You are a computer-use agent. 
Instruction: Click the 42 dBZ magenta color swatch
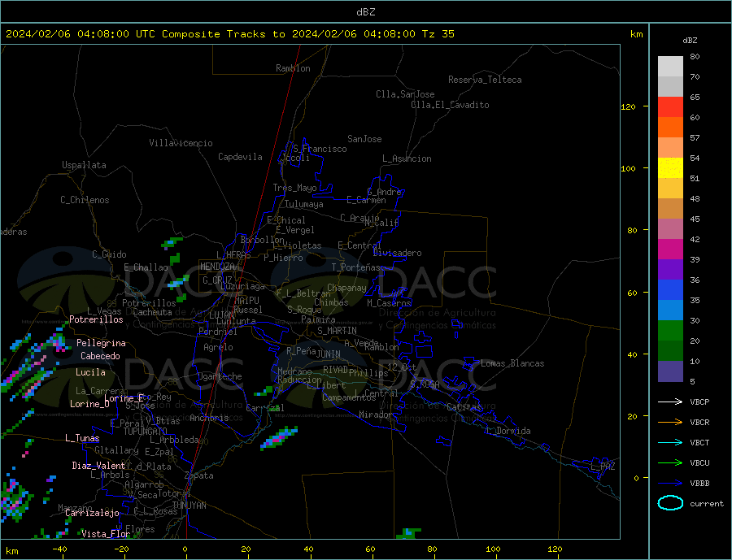pos(670,250)
